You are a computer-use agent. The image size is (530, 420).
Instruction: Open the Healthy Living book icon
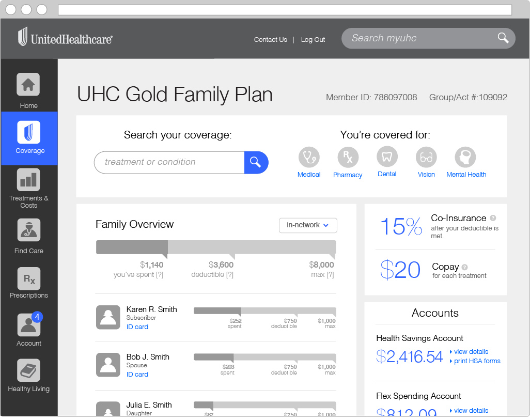click(x=29, y=370)
